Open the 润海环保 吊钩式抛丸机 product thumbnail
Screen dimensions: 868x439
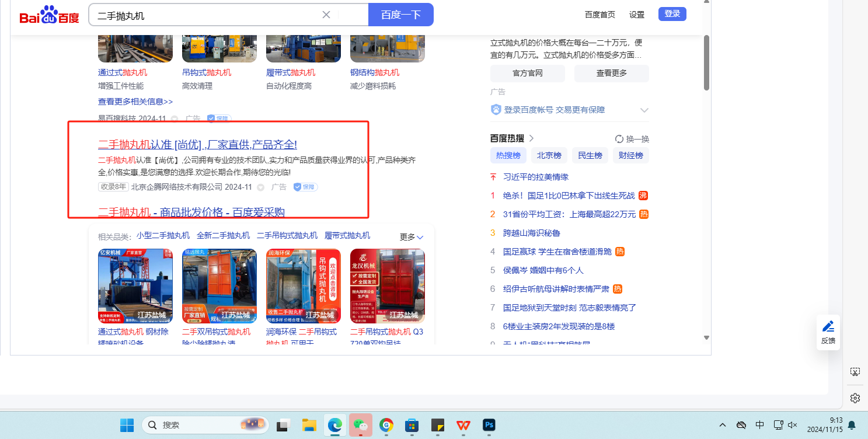[304, 286]
